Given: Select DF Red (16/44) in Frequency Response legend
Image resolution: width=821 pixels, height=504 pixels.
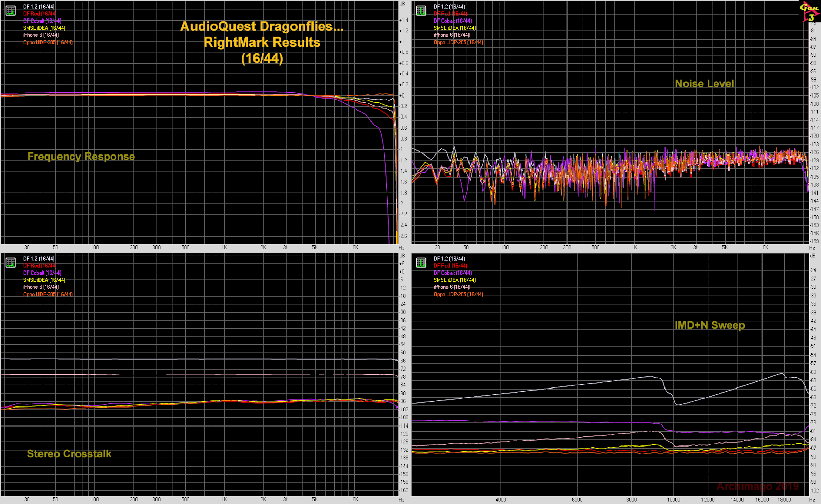Looking at the screenshot, I should tap(40, 14).
